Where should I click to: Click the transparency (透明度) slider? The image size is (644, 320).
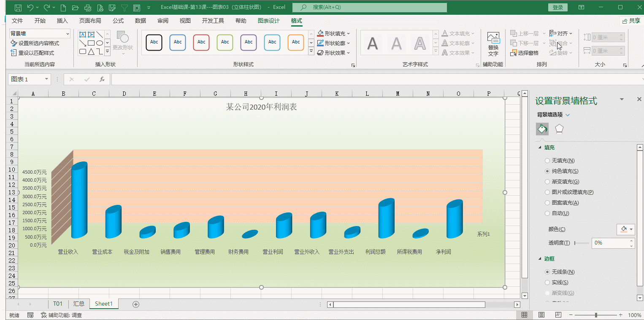tap(582, 243)
